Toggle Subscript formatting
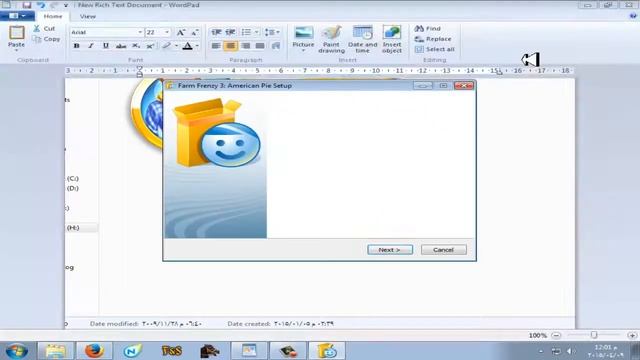Screen dimensions: 640x360 [136, 46]
